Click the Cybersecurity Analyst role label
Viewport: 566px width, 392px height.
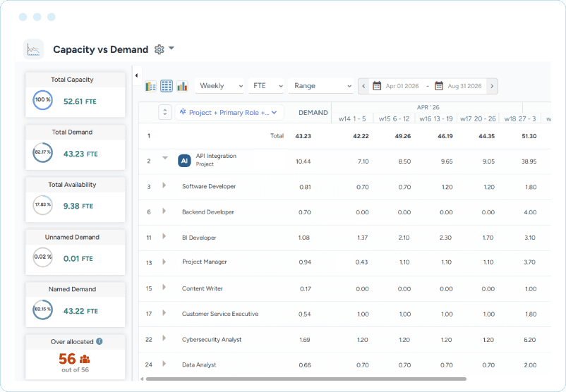pyautogui.click(x=212, y=340)
